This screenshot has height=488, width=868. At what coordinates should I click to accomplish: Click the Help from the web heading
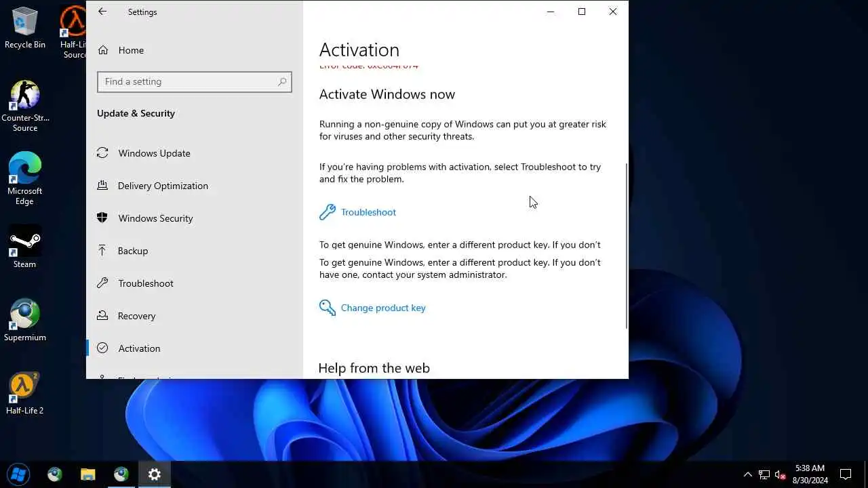374,368
